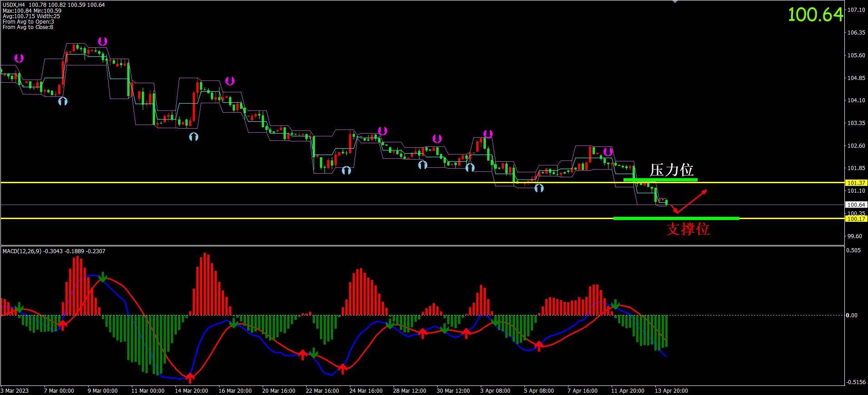Click the 101.37 yellow price tag on axis
The height and width of the screenshot is (395, 868).
pos(856,183)
